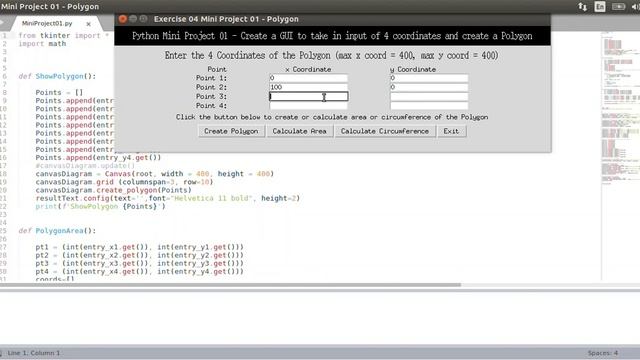Click the canvasDiagram.create_polygon(Points) line
The image size is (640, 360).
(113, 190)
